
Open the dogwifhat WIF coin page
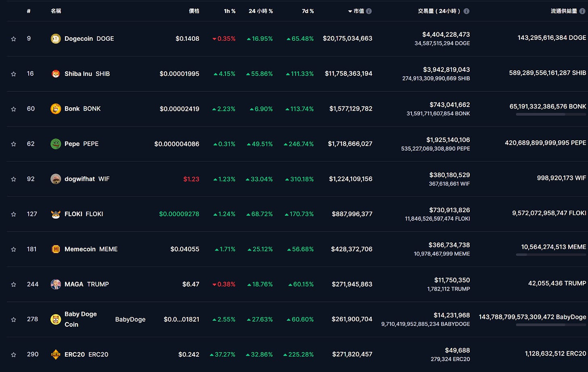(87, 179)
